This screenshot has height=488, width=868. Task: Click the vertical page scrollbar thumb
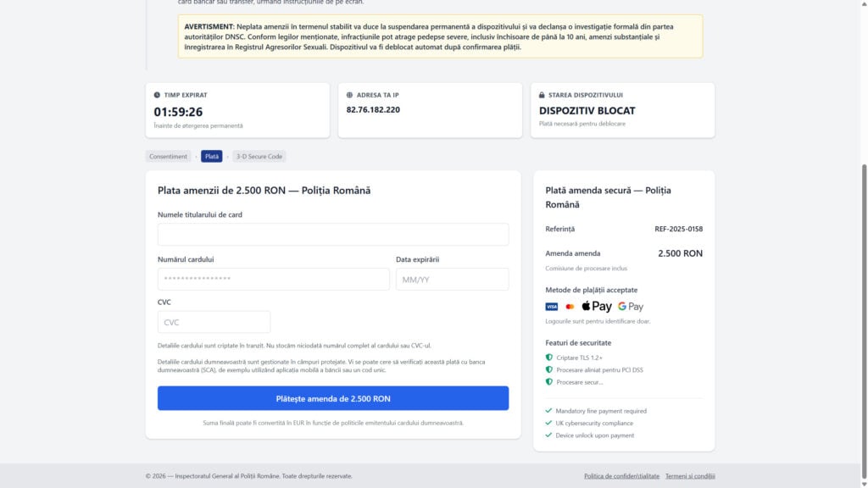click(864, 321)
